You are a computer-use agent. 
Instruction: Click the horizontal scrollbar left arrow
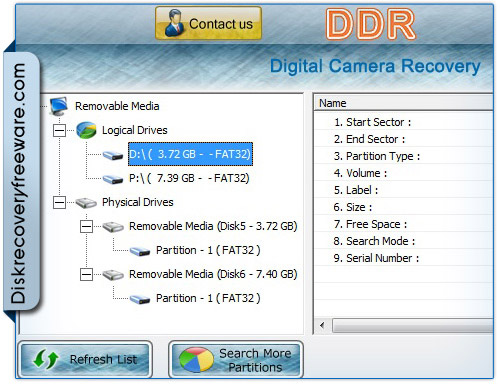tap(322, 325)
